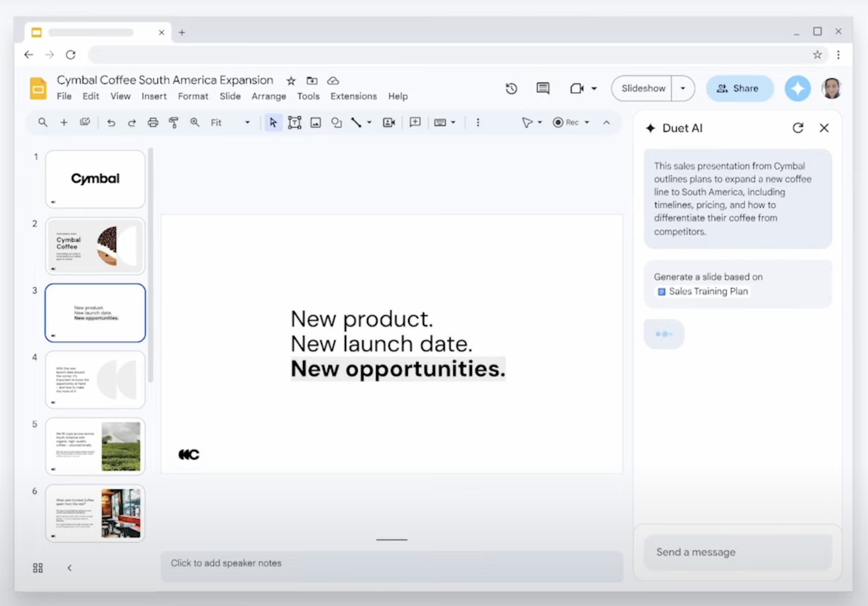The width and height of the screenshot is (868, 606).
Task: Open the Extensions menu
Action: click(x=353, y=96)
